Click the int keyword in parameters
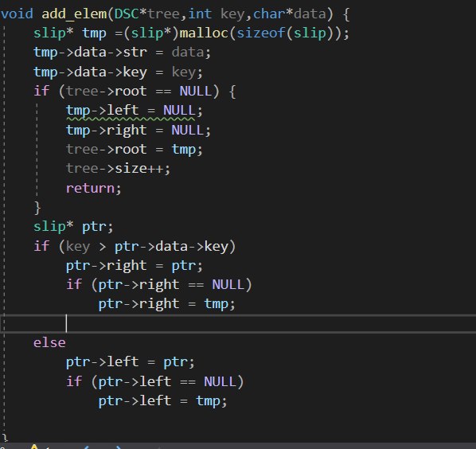Viewport: 476px width, 449px height. coord(200,14)
